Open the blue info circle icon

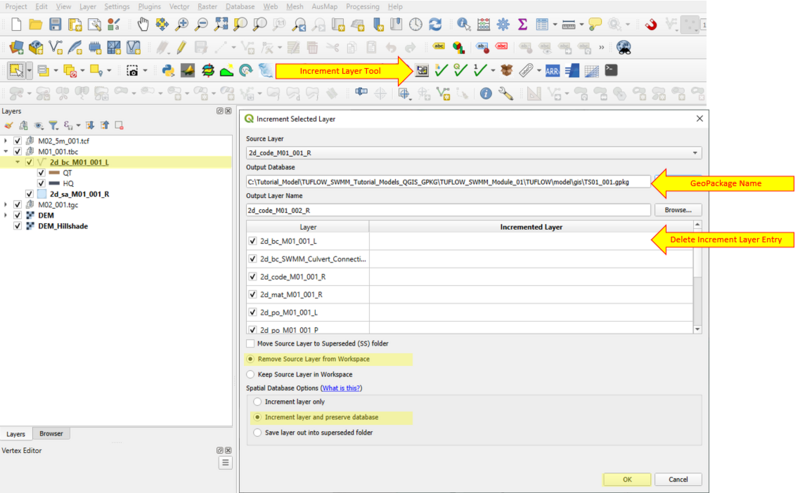click(x=486, y=93)
